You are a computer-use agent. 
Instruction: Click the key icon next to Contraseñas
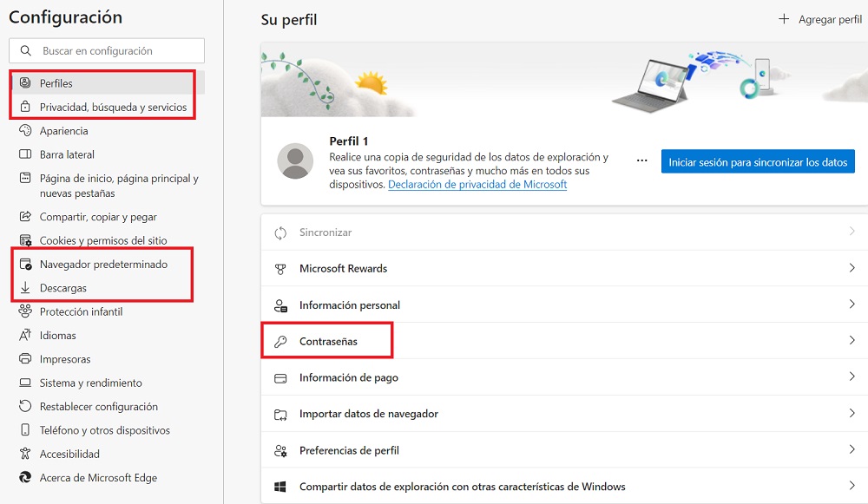(x=280, y=341)
